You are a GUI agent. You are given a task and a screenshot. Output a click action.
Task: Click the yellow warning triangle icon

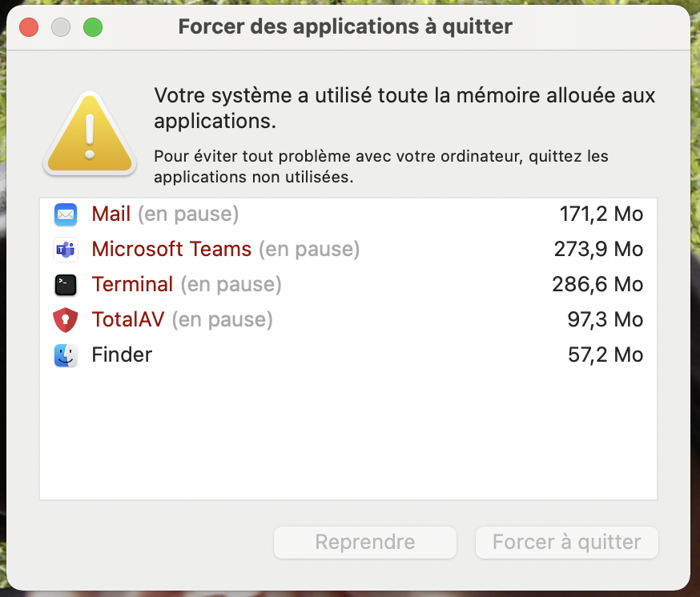click(x=90, y=134)
